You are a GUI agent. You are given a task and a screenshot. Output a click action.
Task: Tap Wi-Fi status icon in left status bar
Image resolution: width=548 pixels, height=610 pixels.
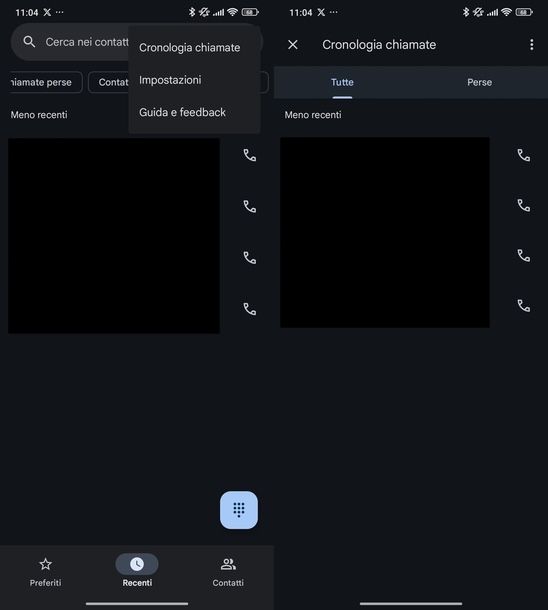click(232, 12)
